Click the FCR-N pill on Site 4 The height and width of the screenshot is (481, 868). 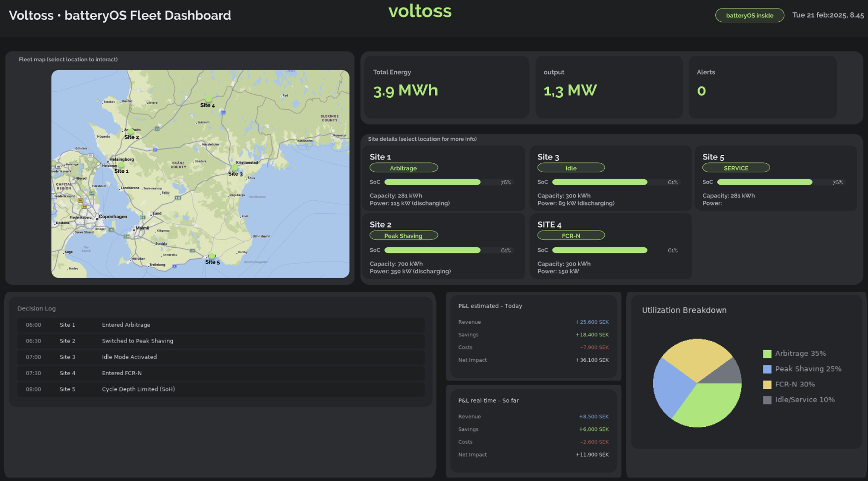[571, 235]
